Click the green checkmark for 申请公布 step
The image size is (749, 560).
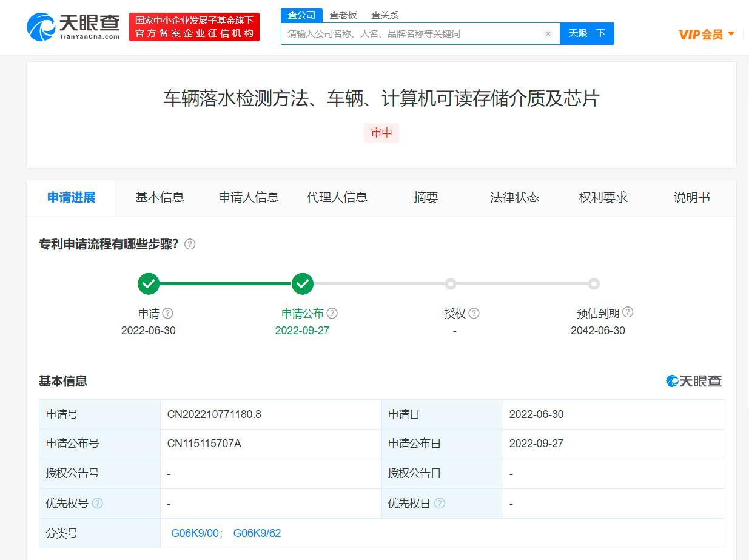[302, 283]
